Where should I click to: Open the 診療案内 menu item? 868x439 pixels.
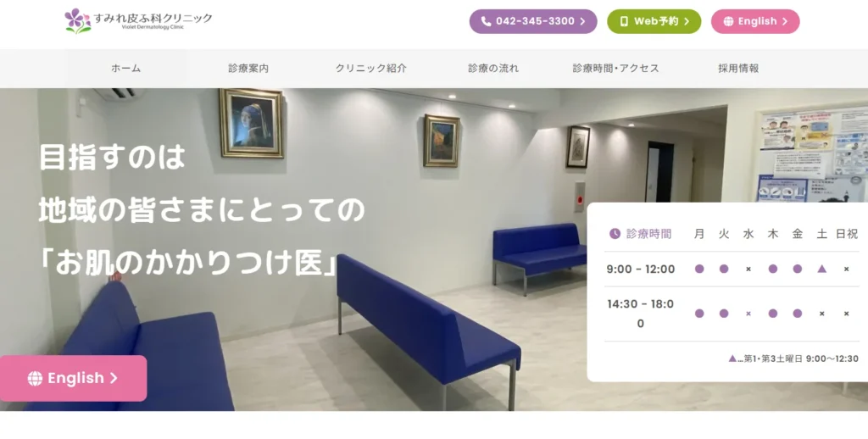pyautogui.click(x=248, y=69)
